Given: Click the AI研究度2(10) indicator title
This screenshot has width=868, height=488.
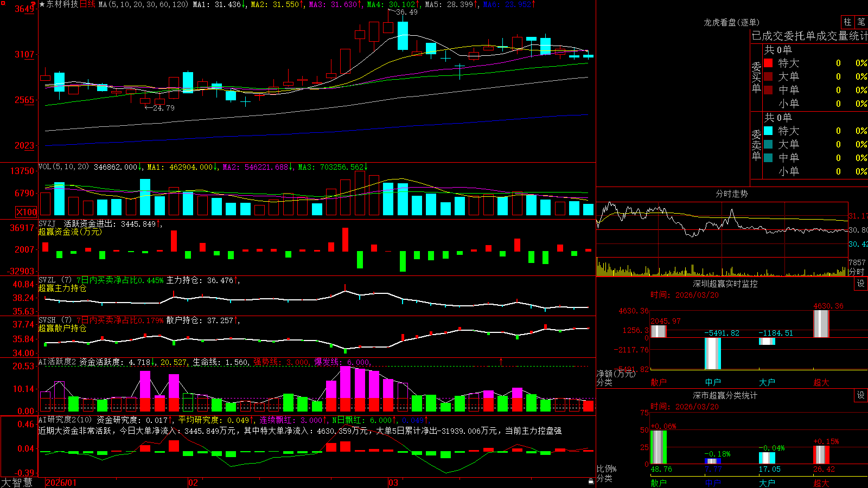Looking at the screenshot, I should (66, 420).
